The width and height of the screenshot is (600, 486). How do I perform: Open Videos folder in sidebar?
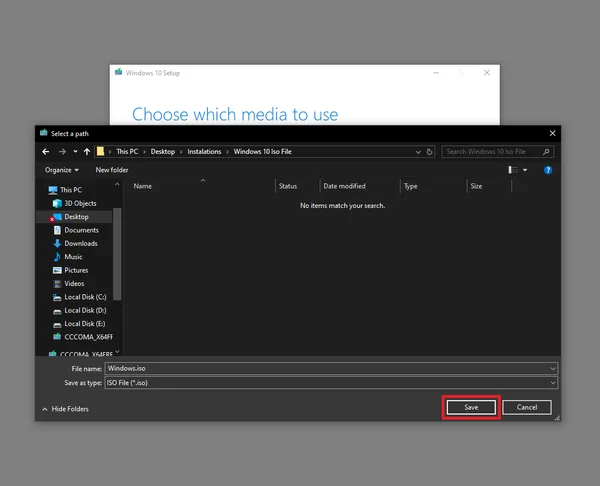coord(74,284)
